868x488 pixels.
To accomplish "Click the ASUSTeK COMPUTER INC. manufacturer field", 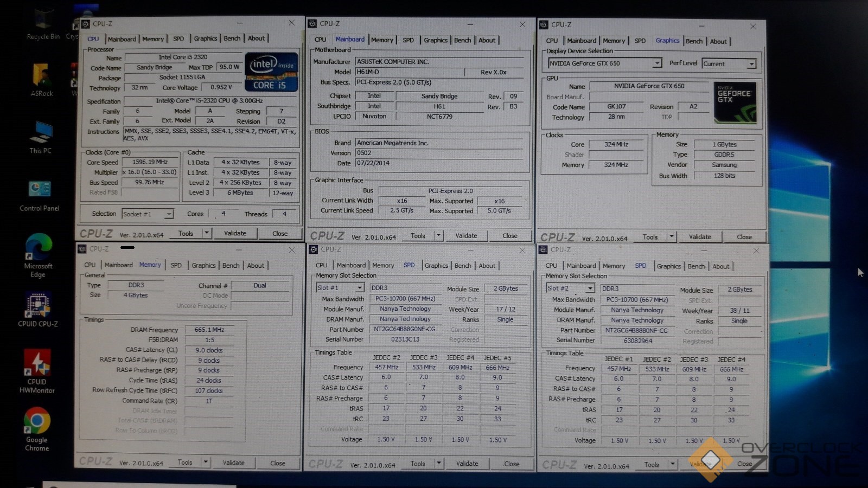I will click(x=440, y=62).
